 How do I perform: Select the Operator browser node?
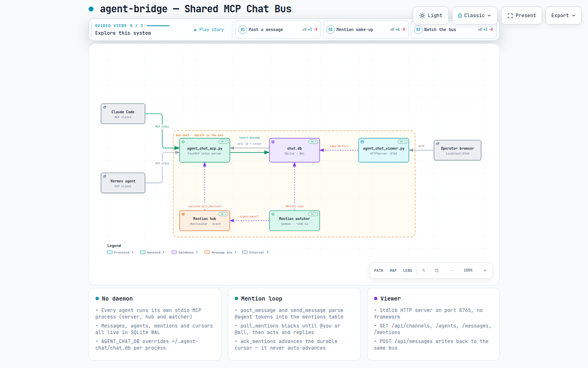[x=457, y=150]
